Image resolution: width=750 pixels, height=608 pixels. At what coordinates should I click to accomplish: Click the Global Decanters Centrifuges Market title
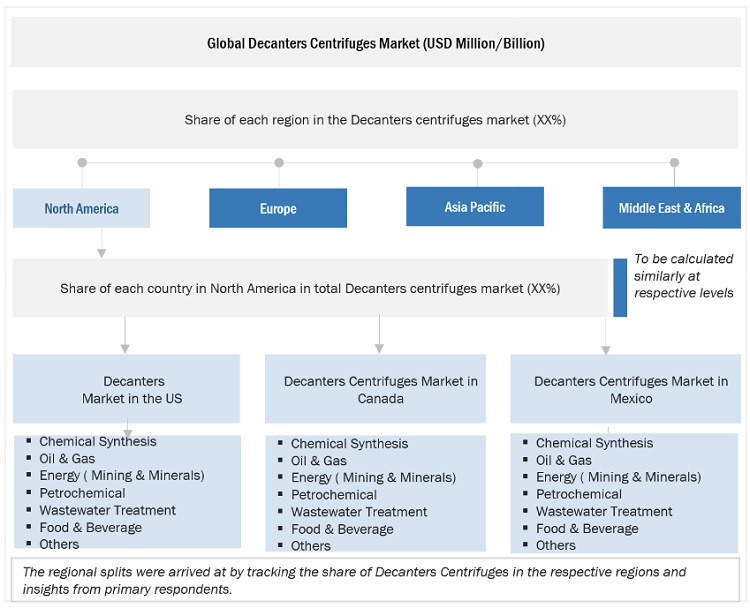point(375,44)
